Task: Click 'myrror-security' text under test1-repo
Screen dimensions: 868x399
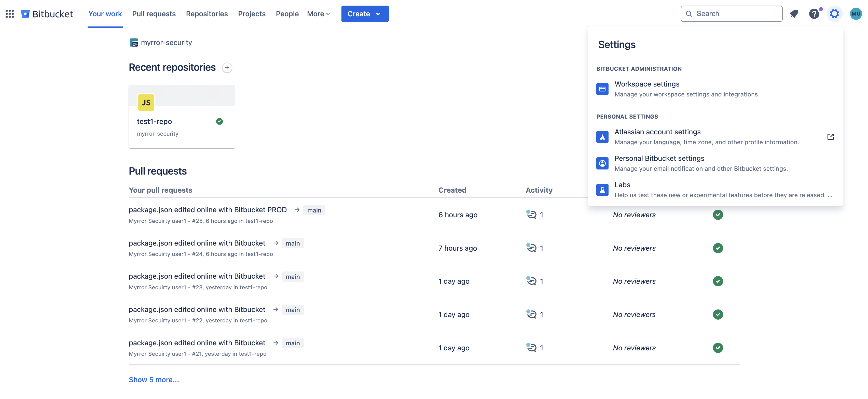Action: (157, 134)
